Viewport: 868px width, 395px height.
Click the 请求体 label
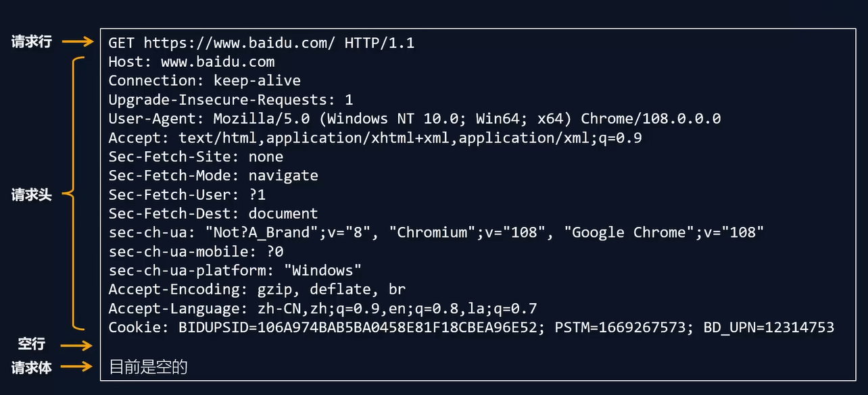click(31, 367)
